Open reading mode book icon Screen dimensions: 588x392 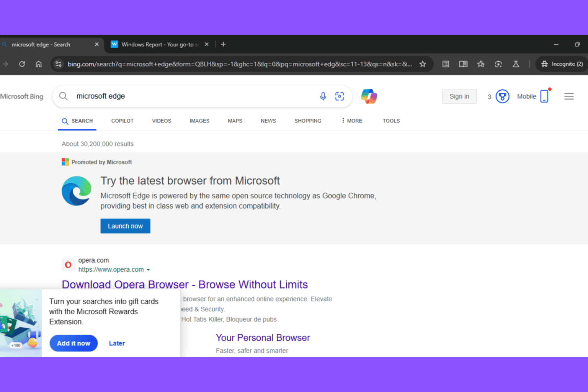coord(463,64)
